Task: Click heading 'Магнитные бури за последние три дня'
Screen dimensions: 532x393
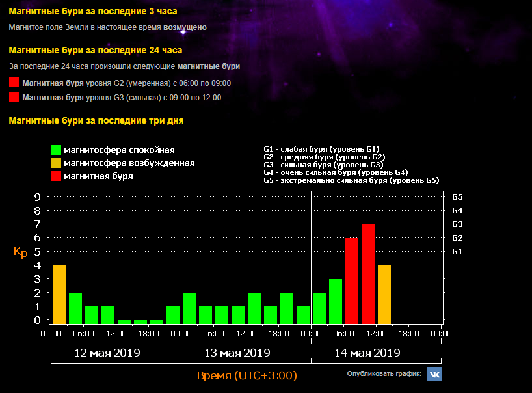Action: 96,120
